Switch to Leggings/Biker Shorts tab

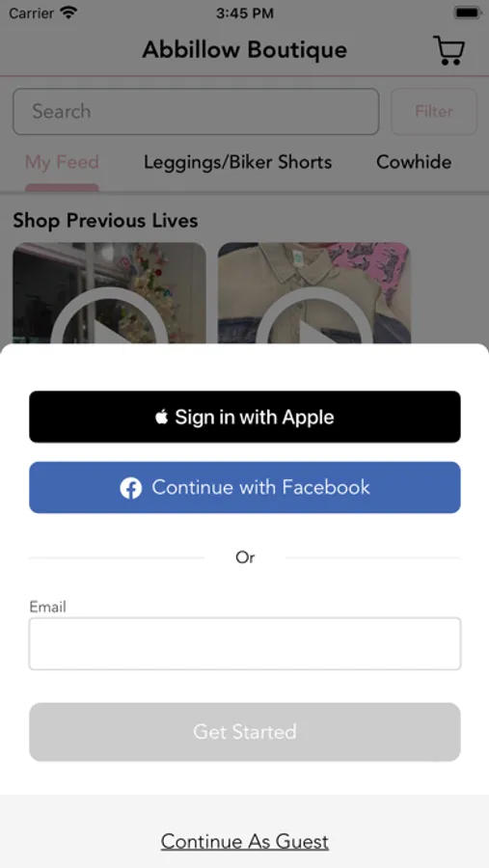(x=238, y=162)
